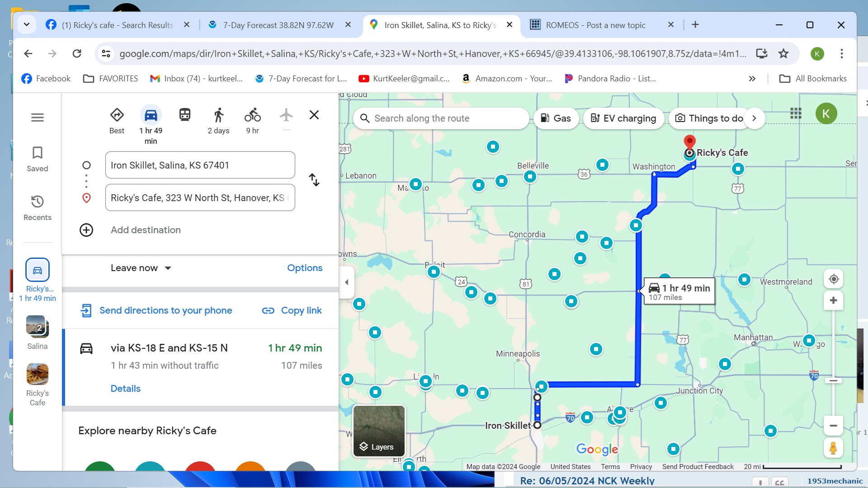
Task: Open Google apps grid
Action: (796, 113)
